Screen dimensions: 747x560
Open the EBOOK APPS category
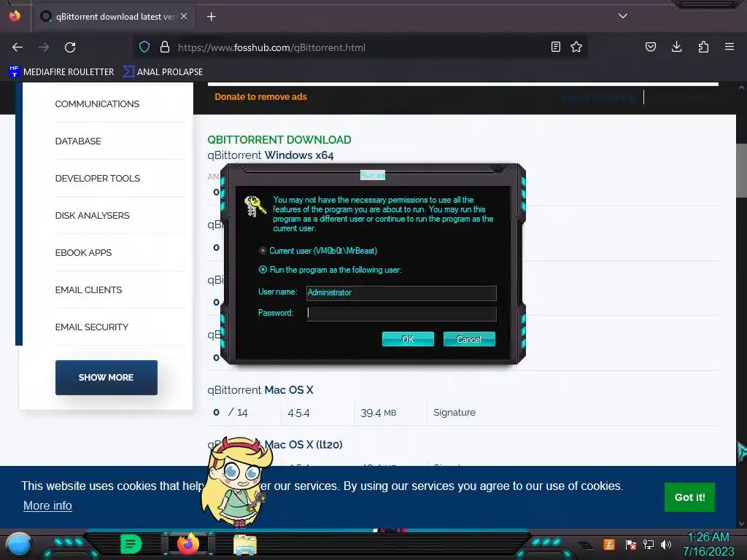tap(83, 252)
